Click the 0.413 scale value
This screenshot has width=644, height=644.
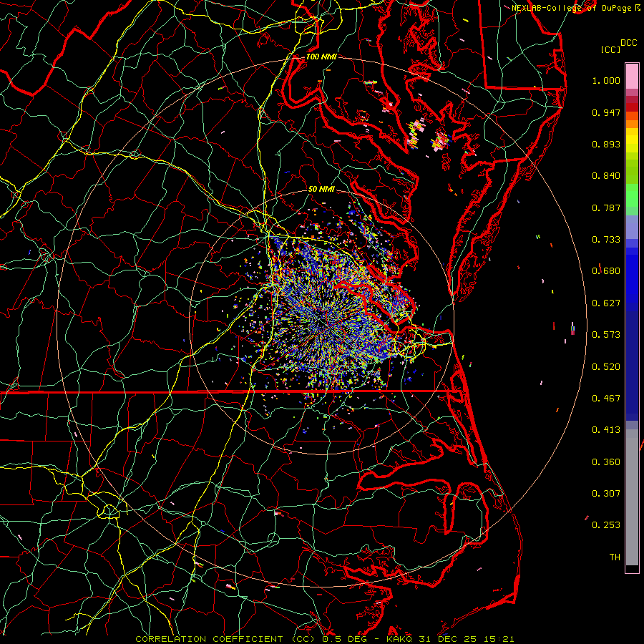click(x=606, y=430)
